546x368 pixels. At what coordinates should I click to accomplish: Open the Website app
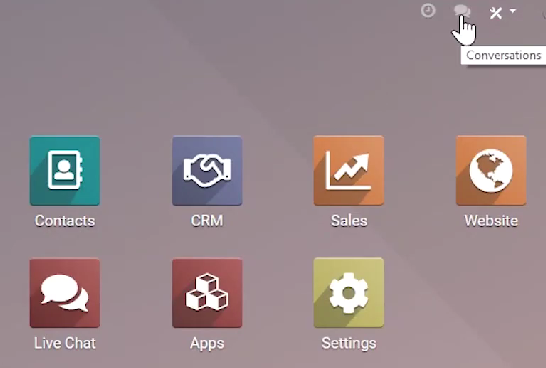click(x=491, y=171)
